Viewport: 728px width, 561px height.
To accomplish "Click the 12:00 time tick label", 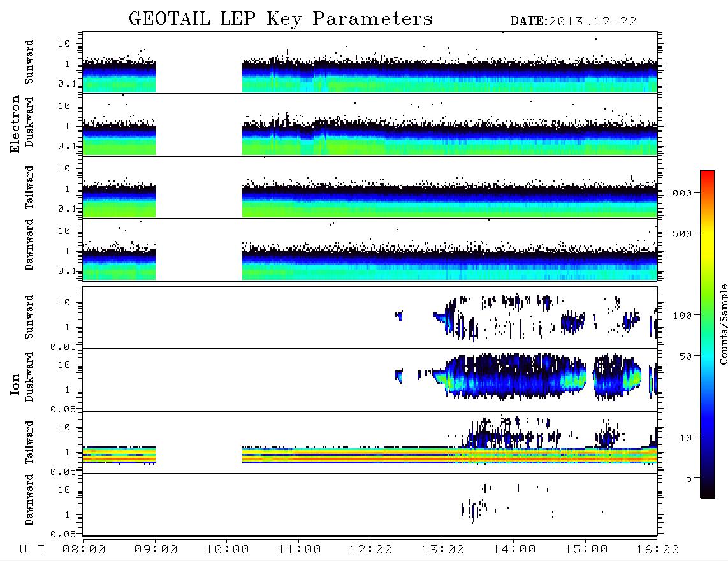I will pyautogui.click(x=371, y=550).
